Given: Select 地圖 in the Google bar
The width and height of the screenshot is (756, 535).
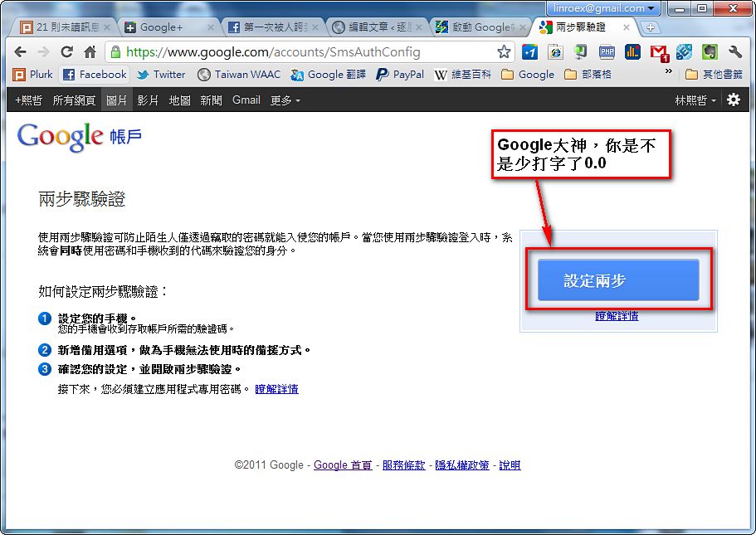Looking at the screenshot, I should coord(179,100).
